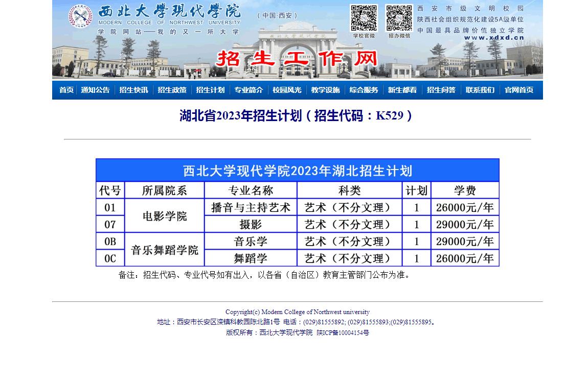
Task: Click the 艺术（不分文理） cell in the 摄影 row
Action: [x=350, y=224]
